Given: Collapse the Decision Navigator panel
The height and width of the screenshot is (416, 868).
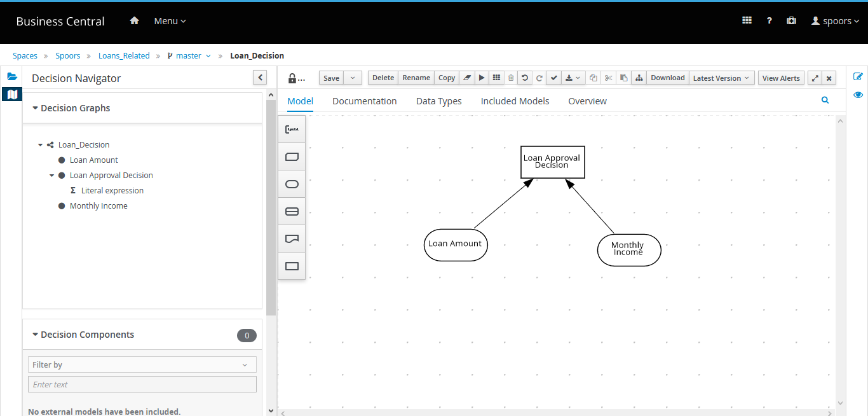Looking at the screenshot, I should [260, 78].
